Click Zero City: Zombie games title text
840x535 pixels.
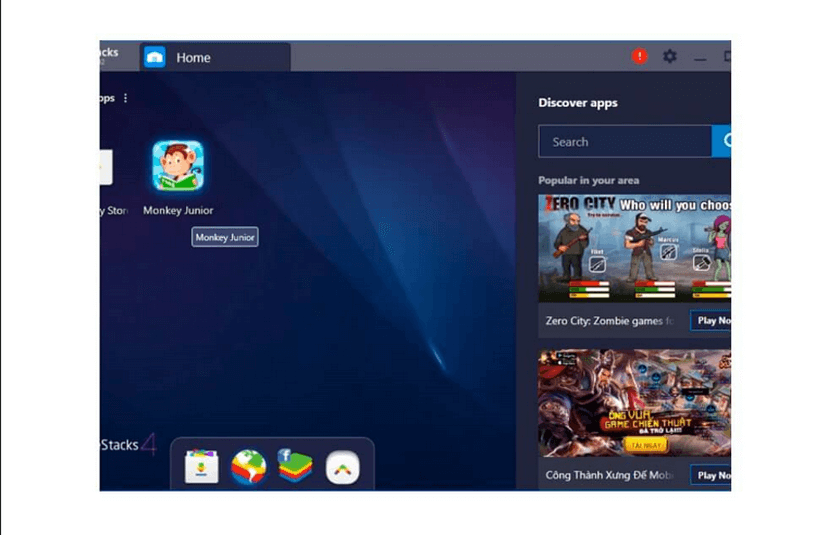click(610, 321)
